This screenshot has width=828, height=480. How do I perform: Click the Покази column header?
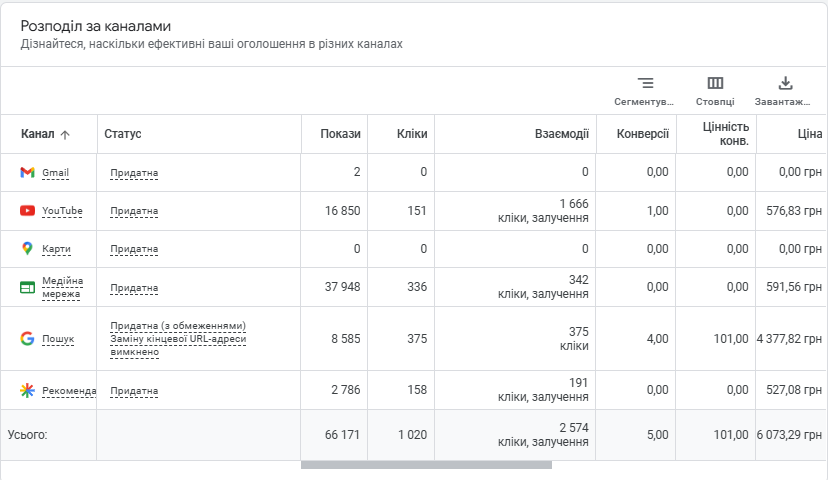[340, 134]
